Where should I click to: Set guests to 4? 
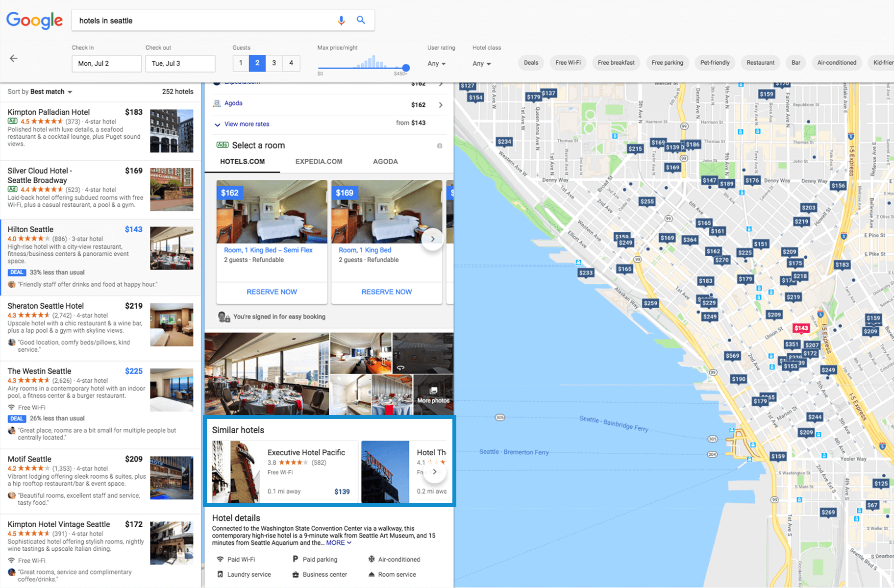(x=291, y=63)
